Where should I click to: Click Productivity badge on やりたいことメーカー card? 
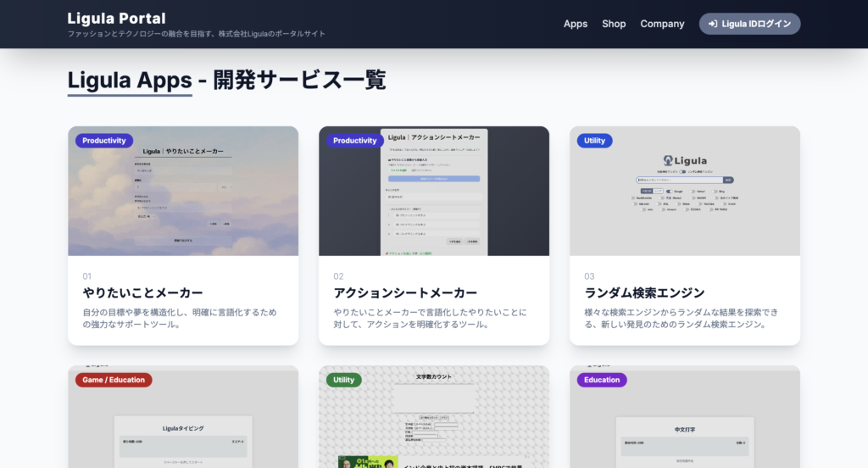(x=104, y=141)
